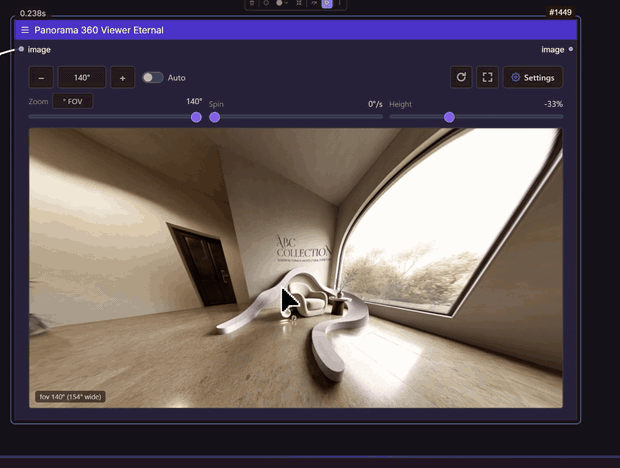This screenshot has width=620, height=468.
Task: Click the reset view circular arrow icon
Action: pyautogui.click(x=461, y=77)
